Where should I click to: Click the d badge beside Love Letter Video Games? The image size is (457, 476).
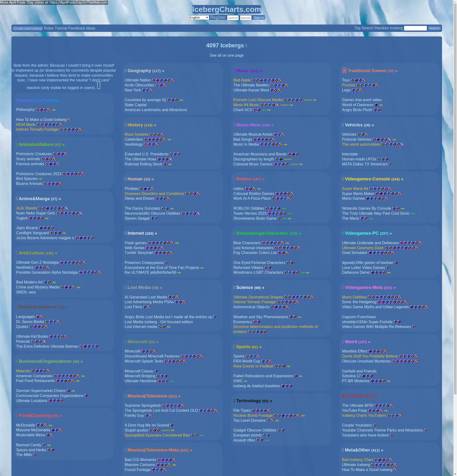(388, 268)
